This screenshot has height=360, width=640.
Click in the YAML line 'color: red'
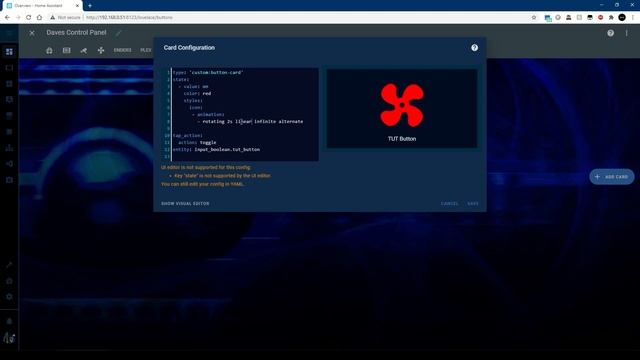pyautogui.click(x=197, y=93)
